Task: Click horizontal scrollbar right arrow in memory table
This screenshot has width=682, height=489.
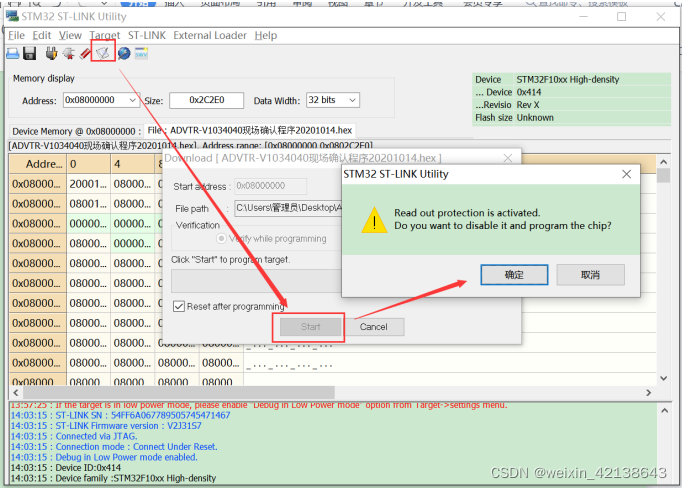Action: tap(649, 392)
